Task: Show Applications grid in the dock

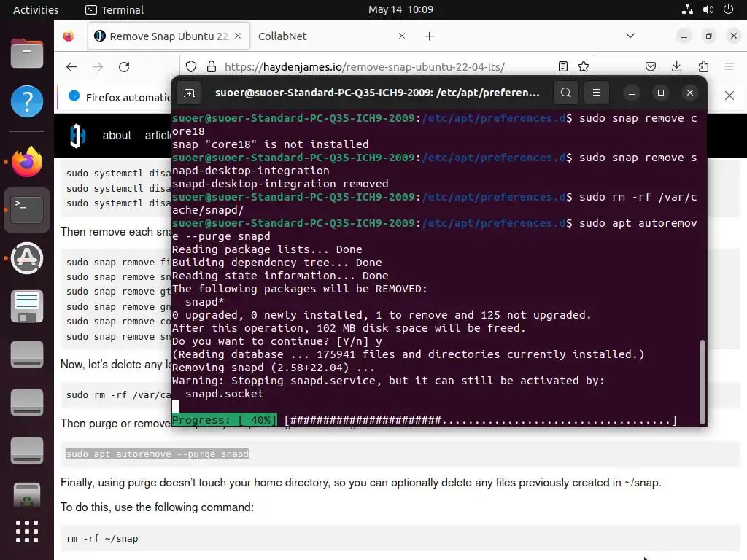Action: tap(27, 532)
